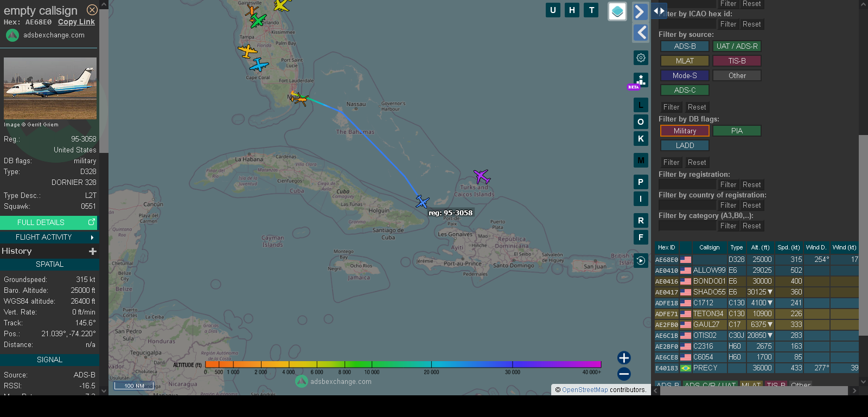This screenshot has height=417, width=868.
Task: Sort table by Hex ID column
Action: click(x=667, y=248)
